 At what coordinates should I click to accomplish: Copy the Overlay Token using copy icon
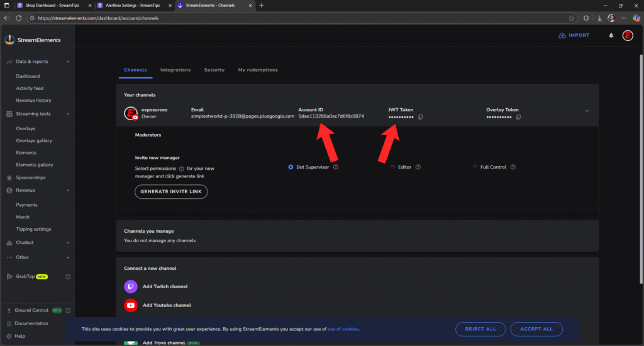[519, 117]
